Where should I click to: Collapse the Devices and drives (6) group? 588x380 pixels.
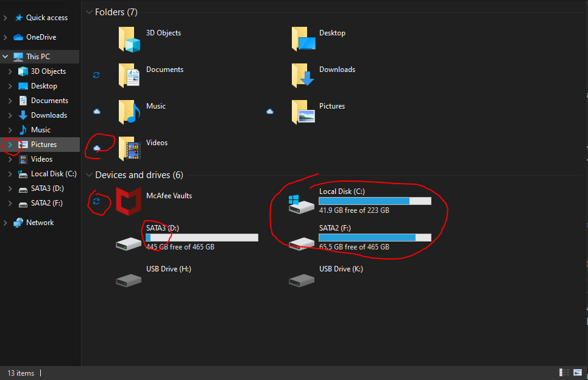[89, 175]
